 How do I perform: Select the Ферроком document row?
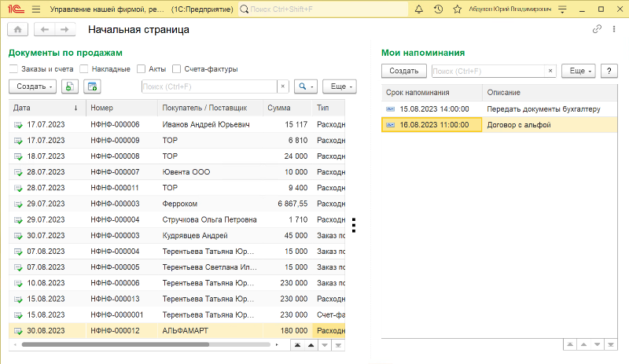point(177,204)
